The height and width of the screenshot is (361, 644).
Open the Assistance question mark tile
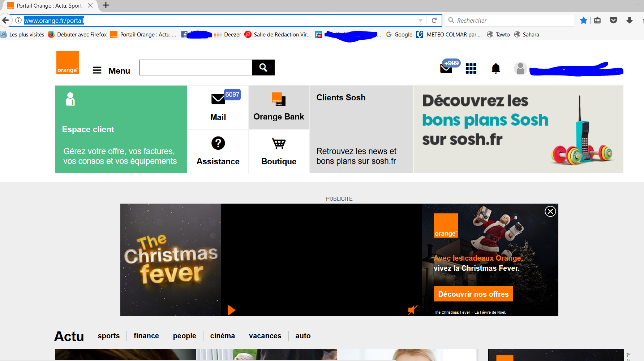click(218, 151)
